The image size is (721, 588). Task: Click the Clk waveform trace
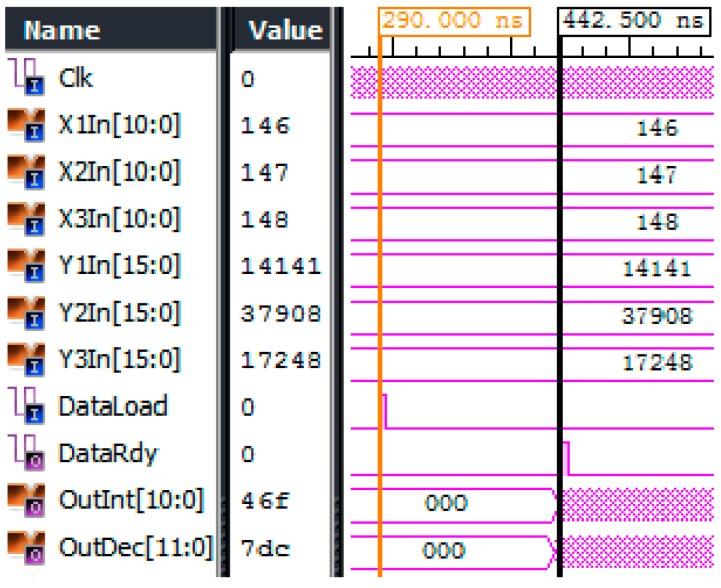pos(532,82)
